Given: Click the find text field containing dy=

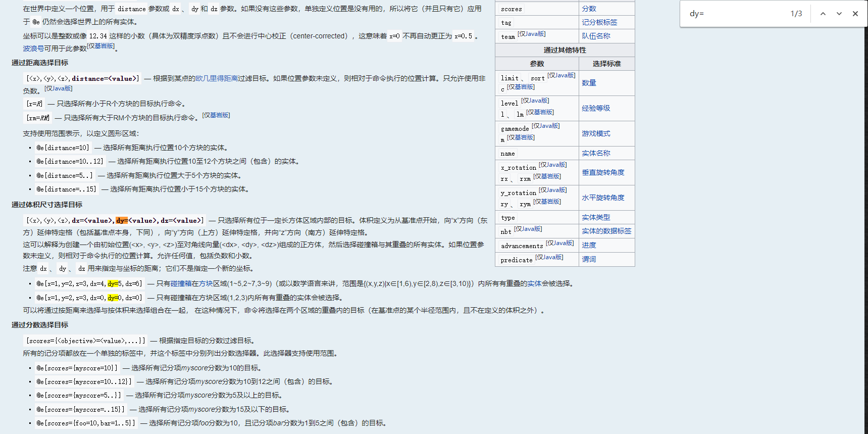Looking at the screenshot, I should pos(735,14).
